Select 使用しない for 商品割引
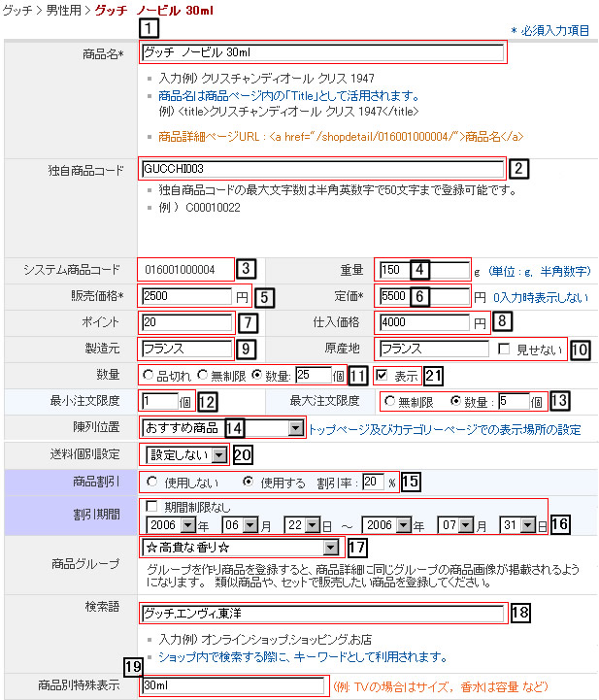 pyautogui.click(x=152, y=482)
